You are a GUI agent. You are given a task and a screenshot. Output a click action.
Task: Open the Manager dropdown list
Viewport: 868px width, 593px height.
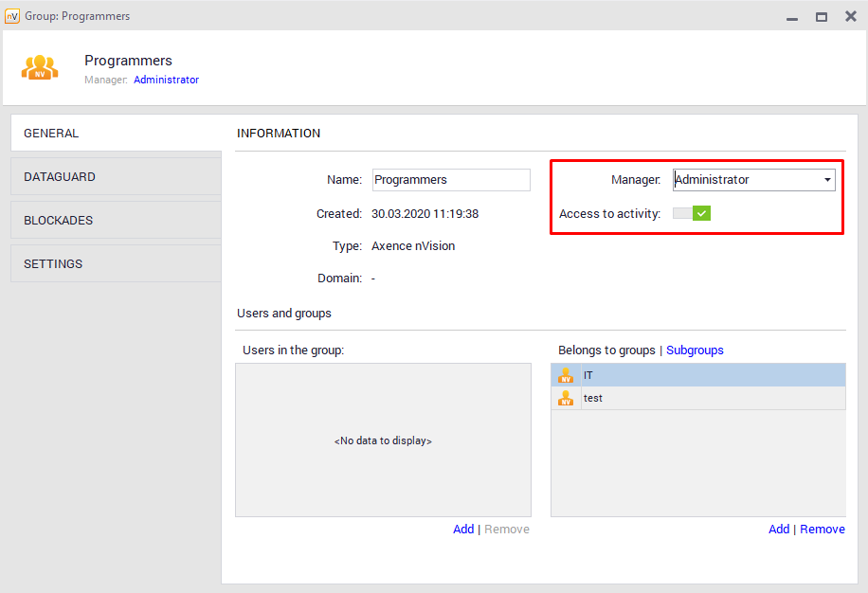pyautogui.click(x=827, y=180)
